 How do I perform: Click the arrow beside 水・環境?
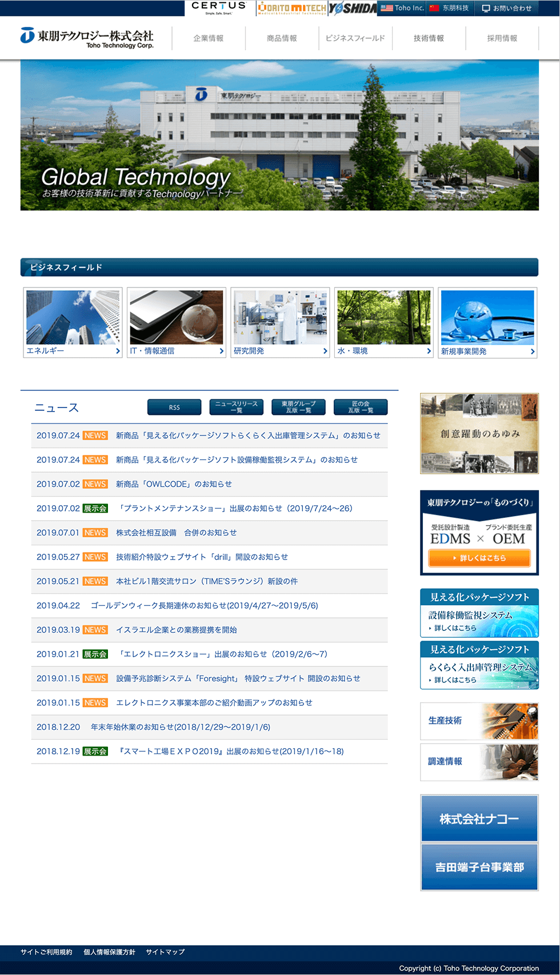(429, 351)
